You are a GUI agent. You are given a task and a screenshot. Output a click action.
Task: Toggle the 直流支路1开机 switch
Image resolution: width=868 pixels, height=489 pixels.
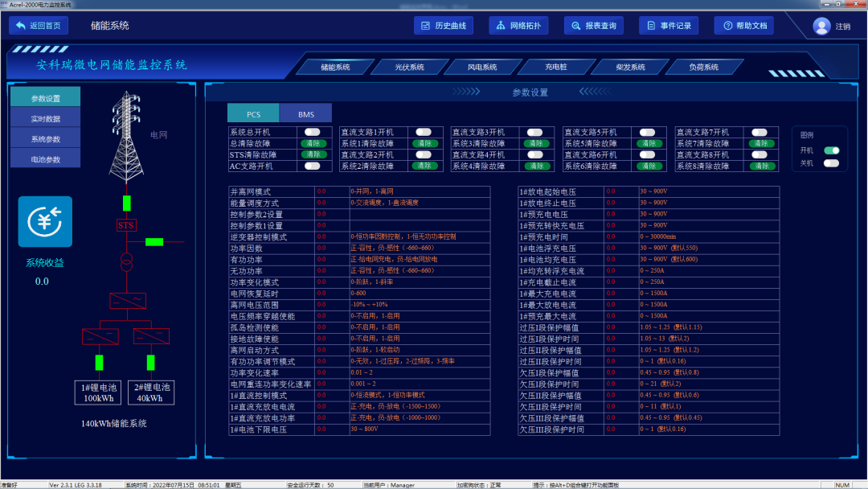[x=423, y=131]
